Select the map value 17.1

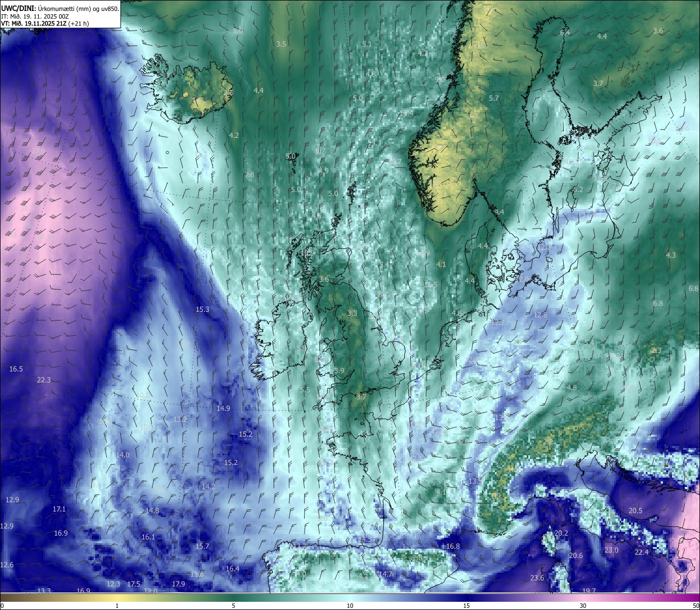tap(59, 509)
